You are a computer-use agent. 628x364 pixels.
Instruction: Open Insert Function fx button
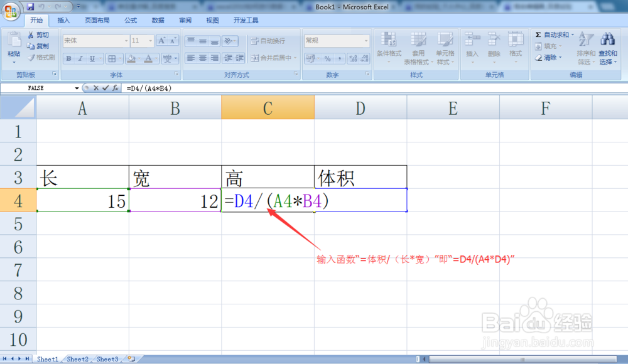click(x=115, y=88)
